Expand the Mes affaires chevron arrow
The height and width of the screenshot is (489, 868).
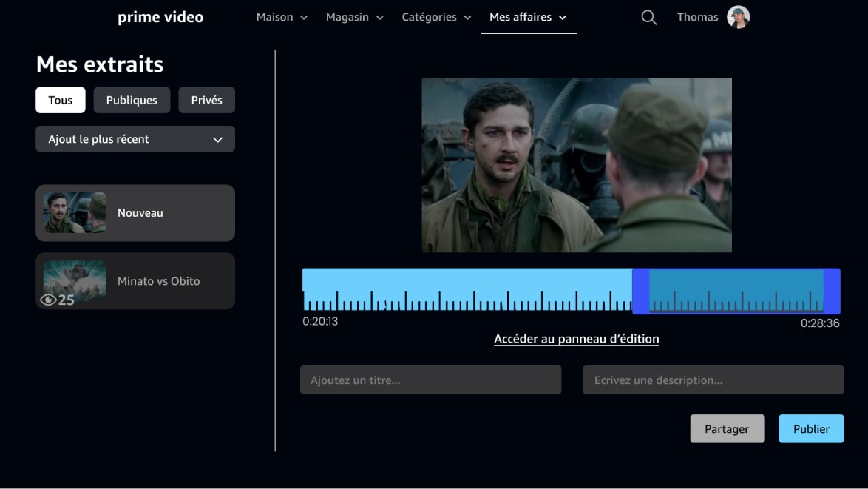click(x=563, y=18)
